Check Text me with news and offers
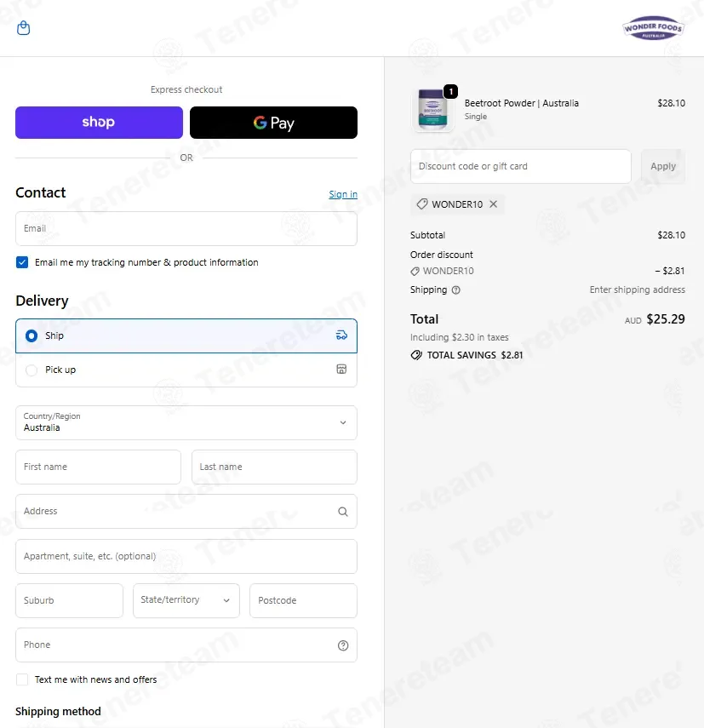 coord(22,679)
